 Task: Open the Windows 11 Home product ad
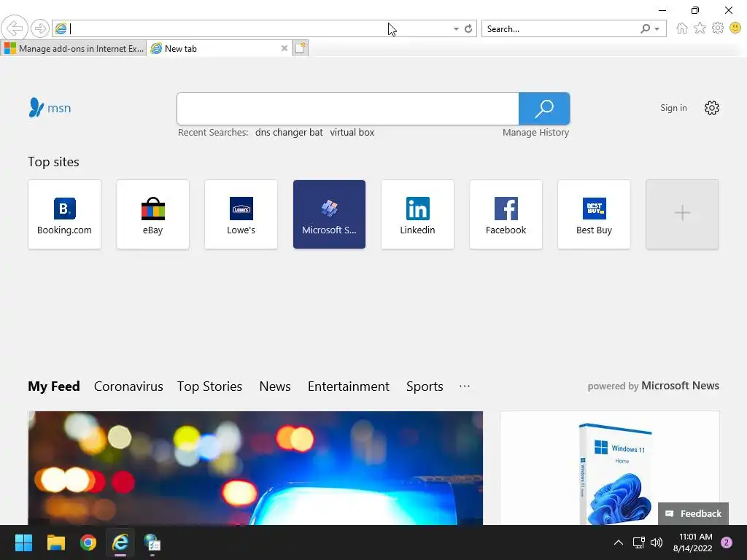tap(610, 468)
